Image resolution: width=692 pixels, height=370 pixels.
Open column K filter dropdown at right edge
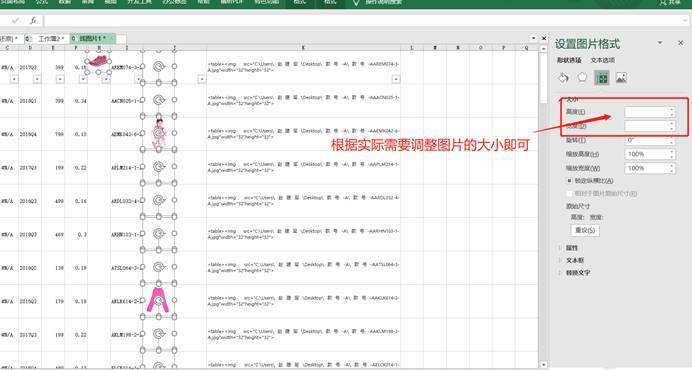click(x=396, y=79)
